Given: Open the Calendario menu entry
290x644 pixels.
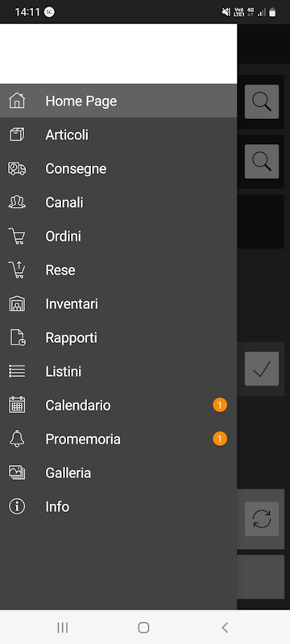Looking at the screenshot, I should click(x=118, y=406).
